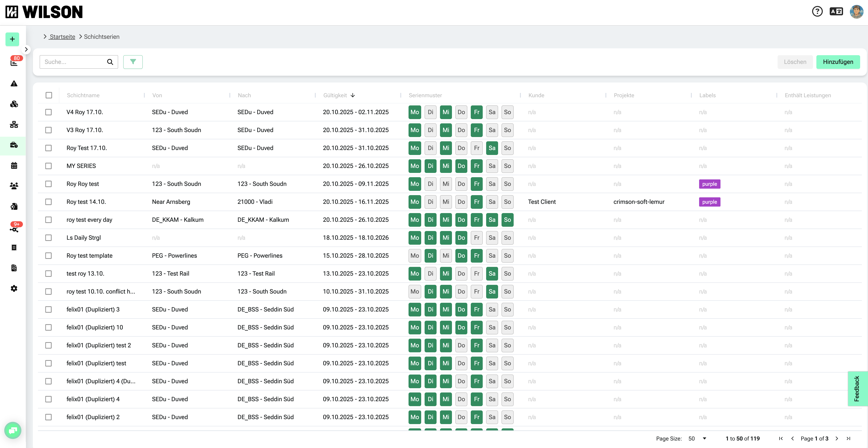
Task: Click the green plus icon in sidebar
Action: coord(12,39)
